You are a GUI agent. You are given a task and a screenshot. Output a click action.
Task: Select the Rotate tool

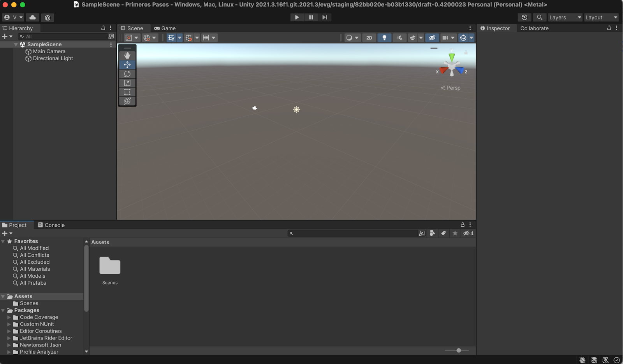point(127,74)
